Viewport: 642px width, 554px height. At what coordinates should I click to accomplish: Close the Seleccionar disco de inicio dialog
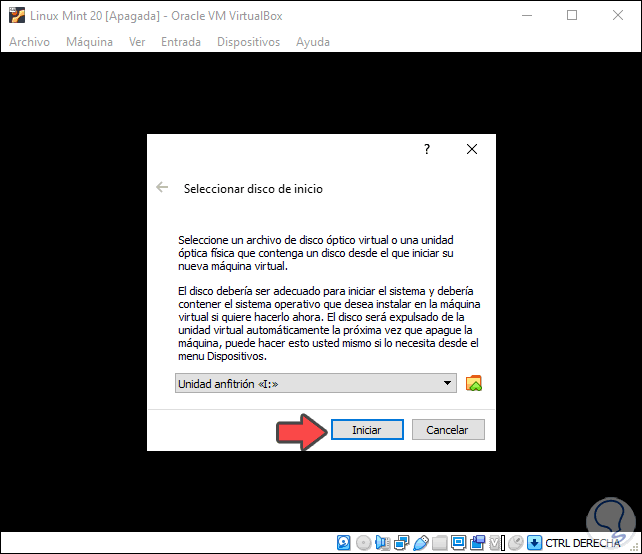(472, 149)
